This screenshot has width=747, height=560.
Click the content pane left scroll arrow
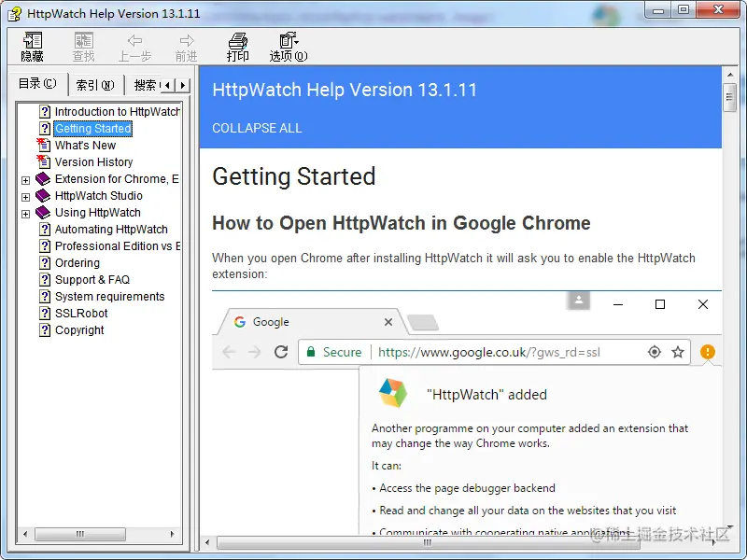207,542
